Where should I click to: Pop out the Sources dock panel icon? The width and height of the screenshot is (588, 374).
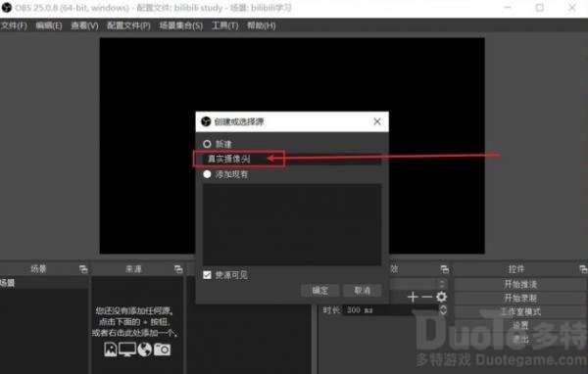click(178, 269)
